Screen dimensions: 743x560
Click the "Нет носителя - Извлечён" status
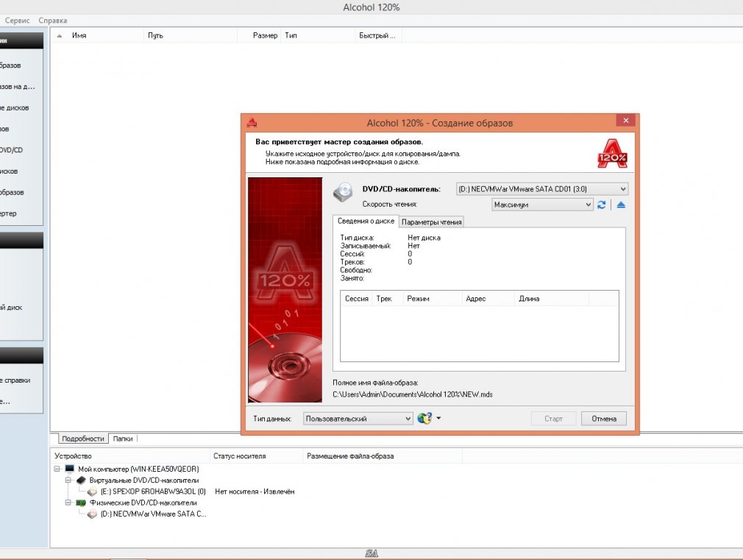click(x=255, y=492)
